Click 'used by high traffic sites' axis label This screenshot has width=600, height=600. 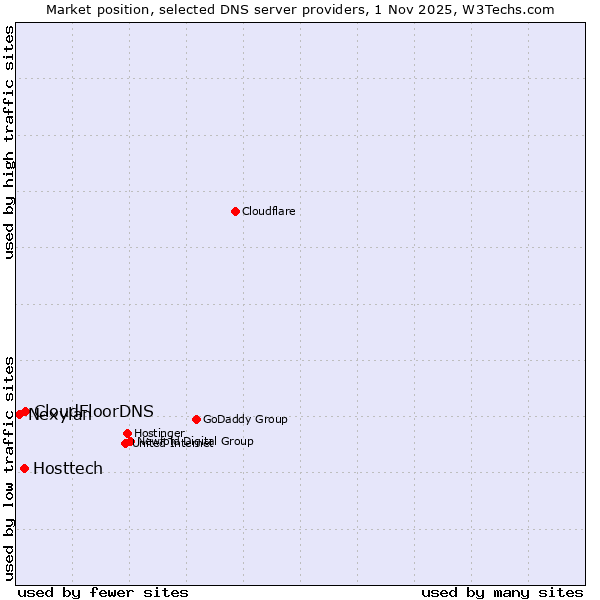9,142
